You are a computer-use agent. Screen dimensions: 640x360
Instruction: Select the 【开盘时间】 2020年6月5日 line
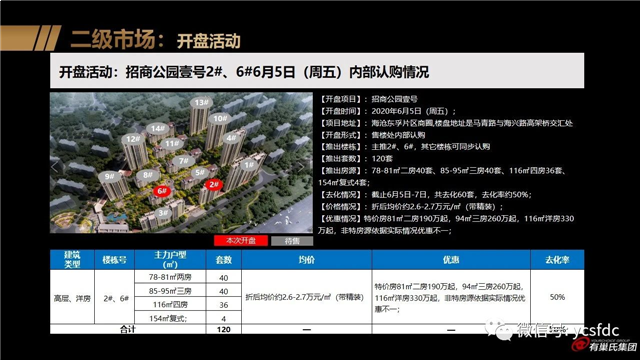pyautogui.click(x=387, y=111)
